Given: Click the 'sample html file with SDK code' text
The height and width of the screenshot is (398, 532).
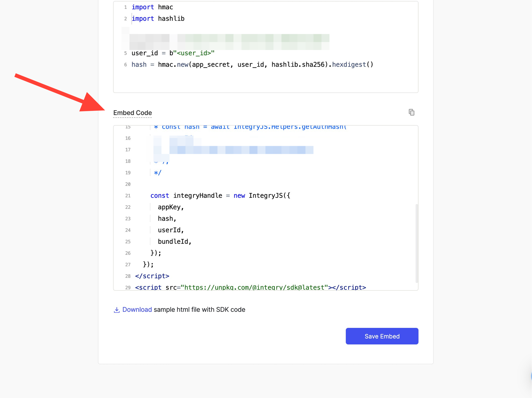Looking at the screenshot, I should (199, 309).
